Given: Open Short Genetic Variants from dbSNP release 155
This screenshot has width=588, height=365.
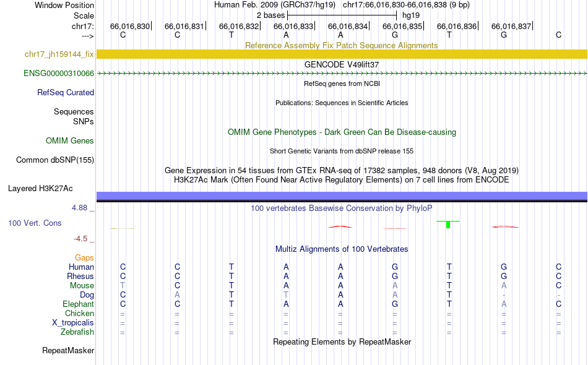Looking at the screenshot, I should click(341, 151).
